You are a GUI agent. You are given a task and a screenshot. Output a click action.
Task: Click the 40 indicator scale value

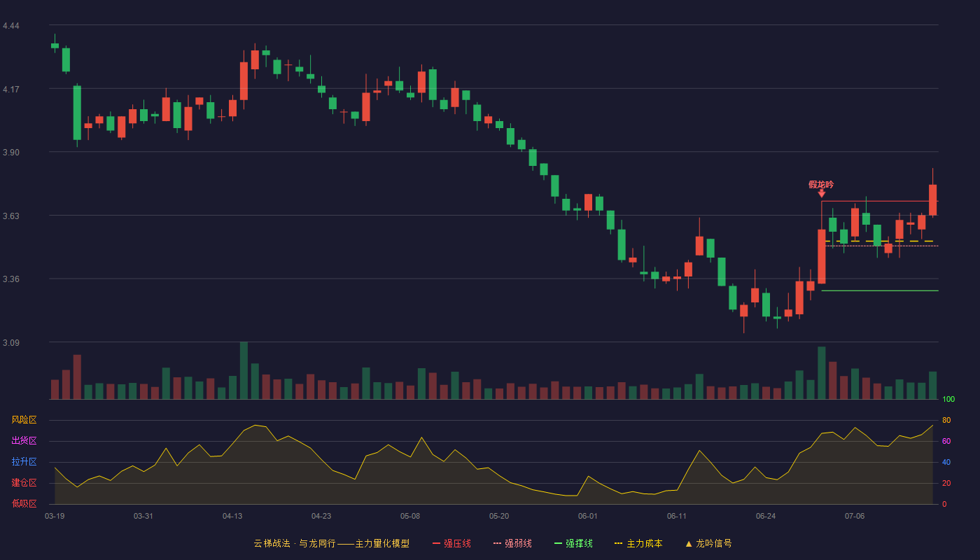coord(946,462)
